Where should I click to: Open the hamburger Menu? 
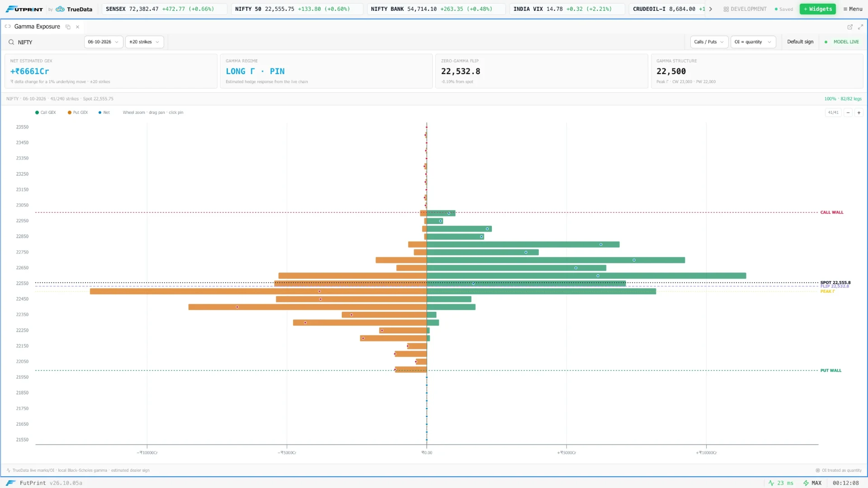853,9
